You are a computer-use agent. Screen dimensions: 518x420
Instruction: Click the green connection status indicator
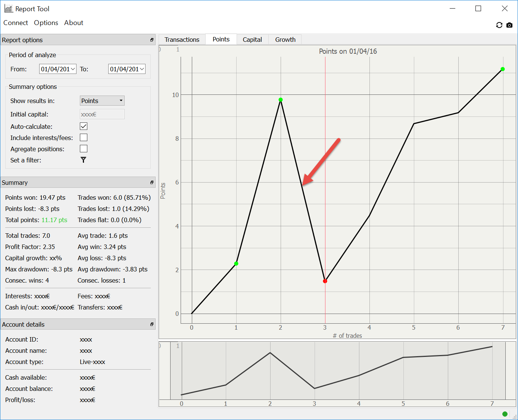point(505,414)
